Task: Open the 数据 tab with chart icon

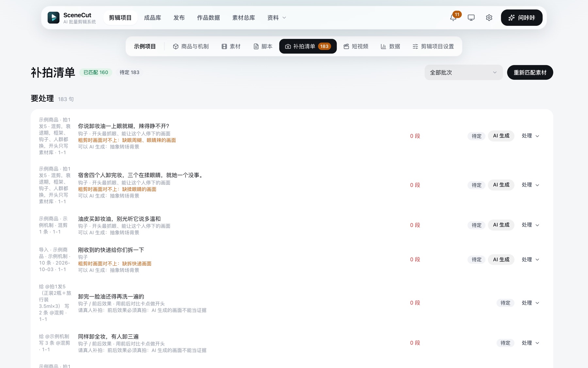Action: click(391, 46)
